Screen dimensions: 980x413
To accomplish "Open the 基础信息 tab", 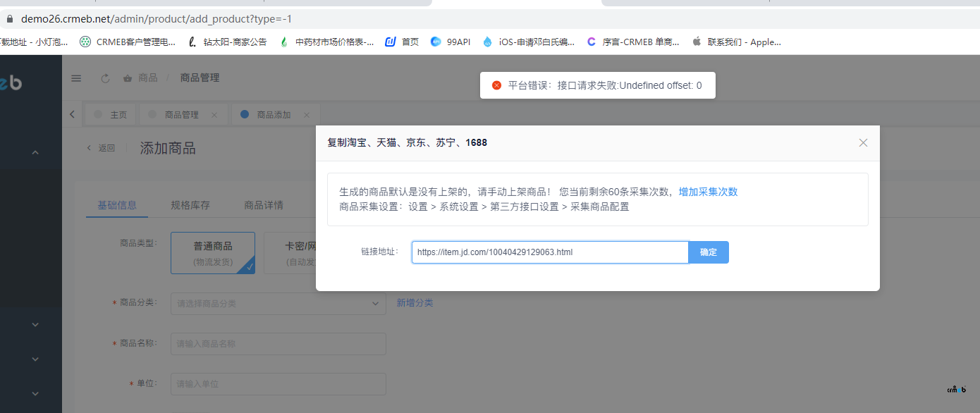I will (117, 205).
